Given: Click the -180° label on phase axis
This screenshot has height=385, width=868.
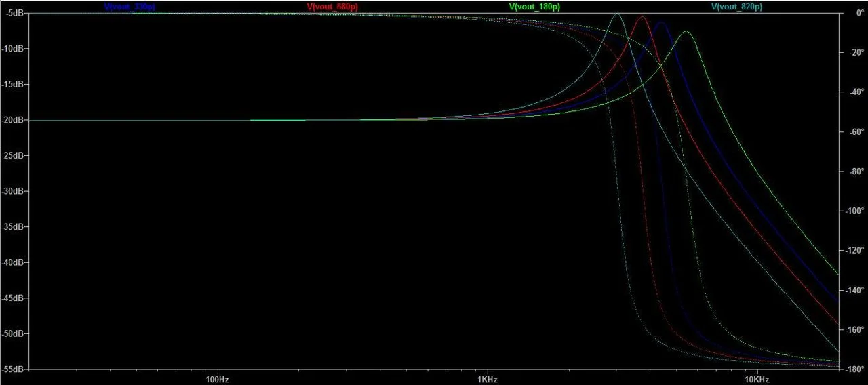Looking at the screenshot, I should (854, 369).
